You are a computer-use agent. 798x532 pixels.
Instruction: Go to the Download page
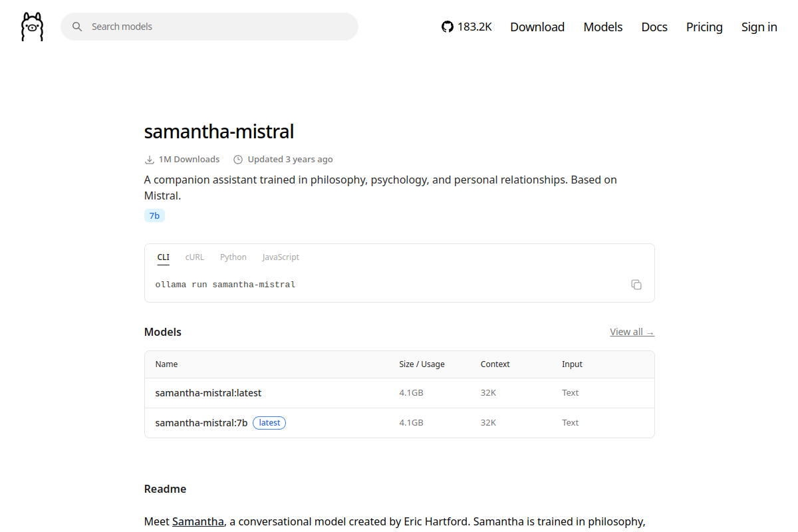click(537, 27)
